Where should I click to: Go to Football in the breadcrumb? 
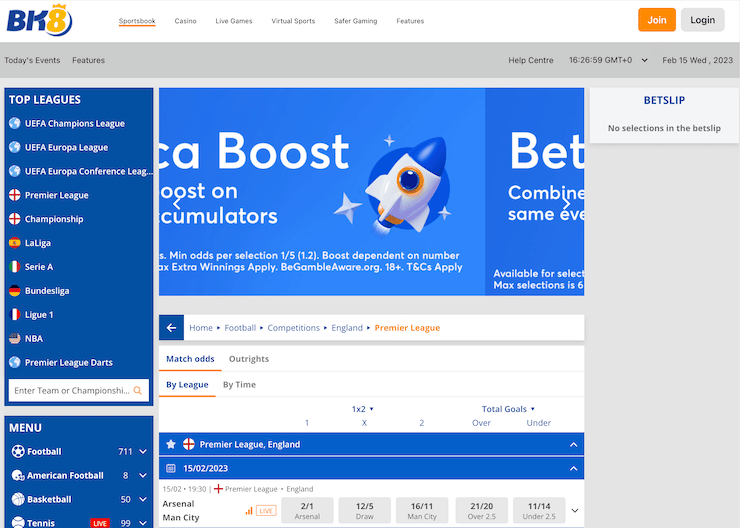(240, 327)
